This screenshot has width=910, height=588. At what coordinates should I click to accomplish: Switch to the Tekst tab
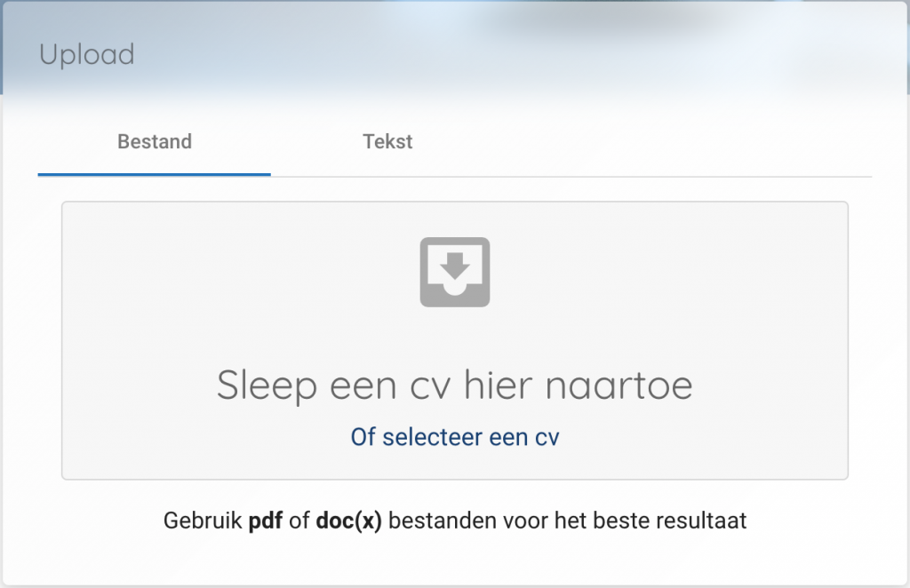pos(387,141)
